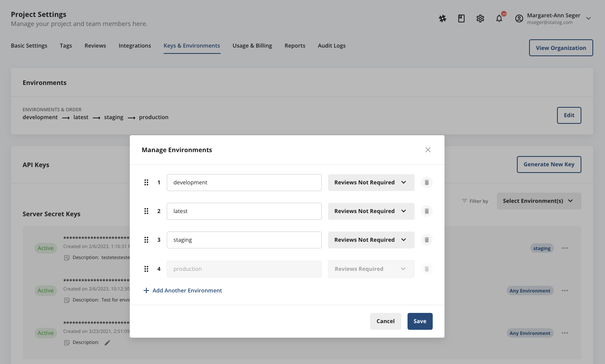Click the user account avatar icon
The height and width of the screenshot is (364, 605).
click(x=519, y=18)
